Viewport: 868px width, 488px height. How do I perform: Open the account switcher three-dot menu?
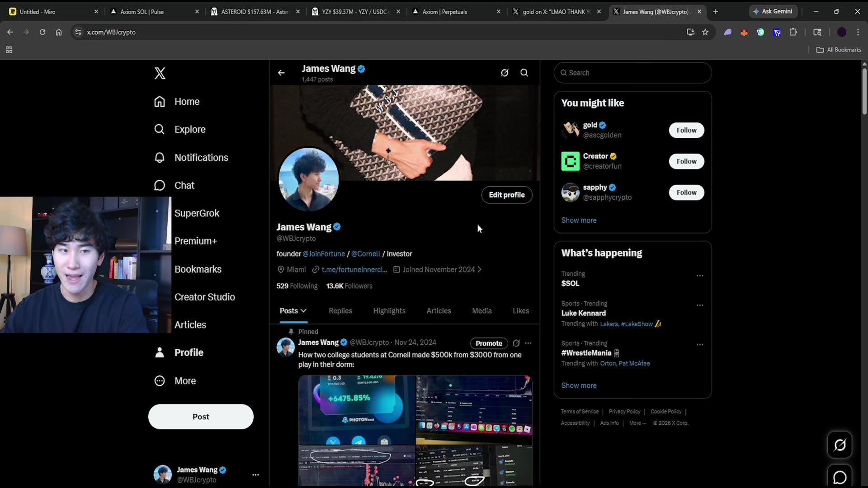click(255, 475)
